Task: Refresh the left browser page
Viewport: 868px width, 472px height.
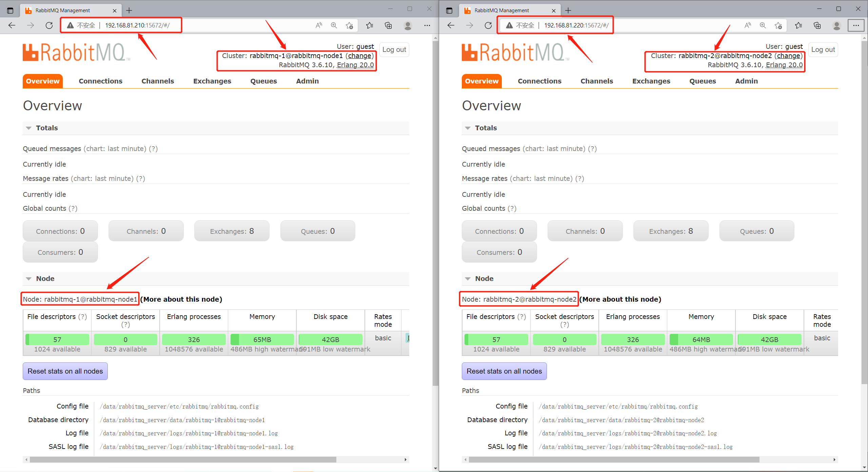Action: (49, 25)
